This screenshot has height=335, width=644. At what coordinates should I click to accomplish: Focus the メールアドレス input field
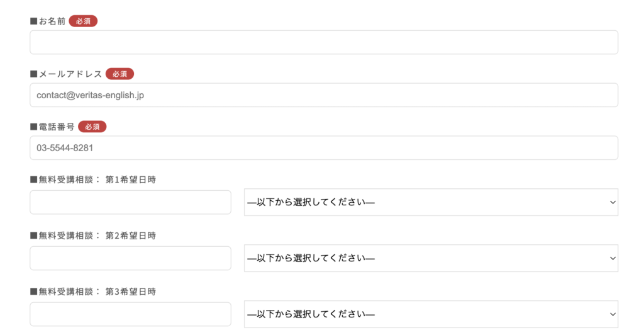(x=323, y=95)
